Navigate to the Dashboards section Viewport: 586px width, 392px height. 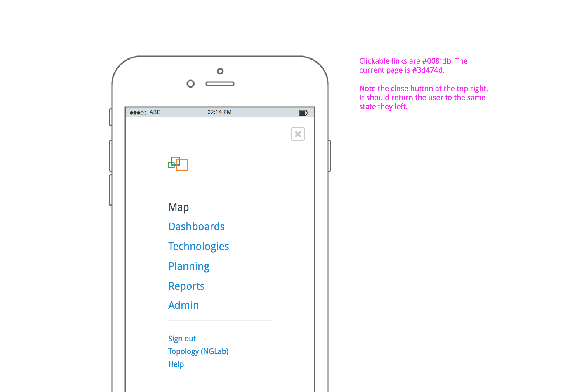pos(196,226)
